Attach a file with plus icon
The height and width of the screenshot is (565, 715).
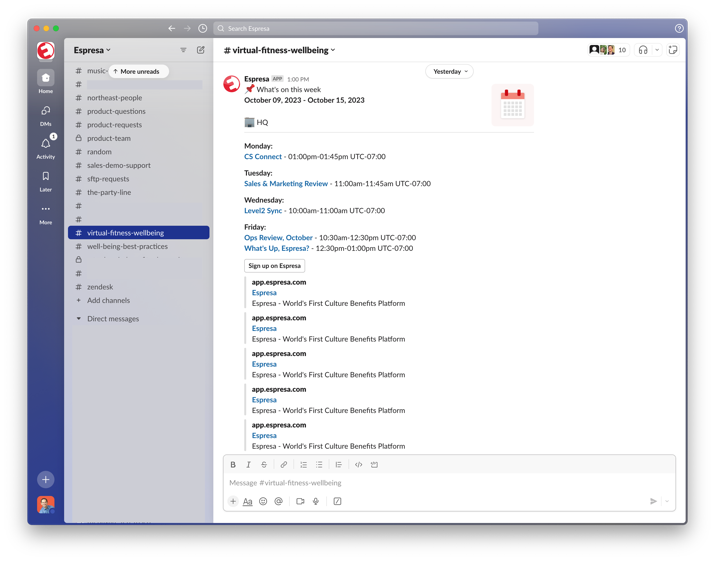click(233, 501)
